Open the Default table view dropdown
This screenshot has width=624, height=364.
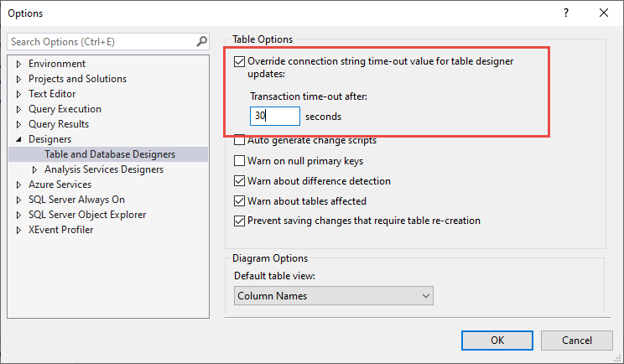tap(333, 296)
